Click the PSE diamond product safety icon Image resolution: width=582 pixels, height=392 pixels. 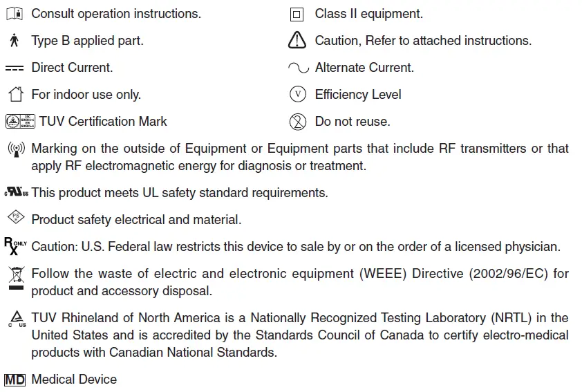(15, 218)
